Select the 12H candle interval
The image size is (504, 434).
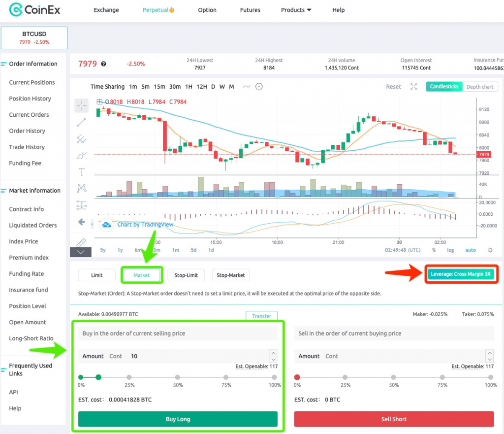(x=202, y=87)
